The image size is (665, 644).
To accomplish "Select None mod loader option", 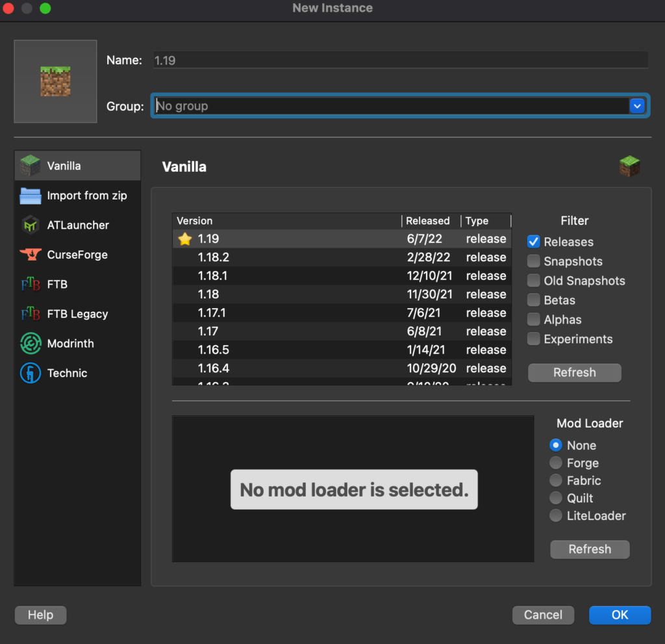I will point(556,445).
